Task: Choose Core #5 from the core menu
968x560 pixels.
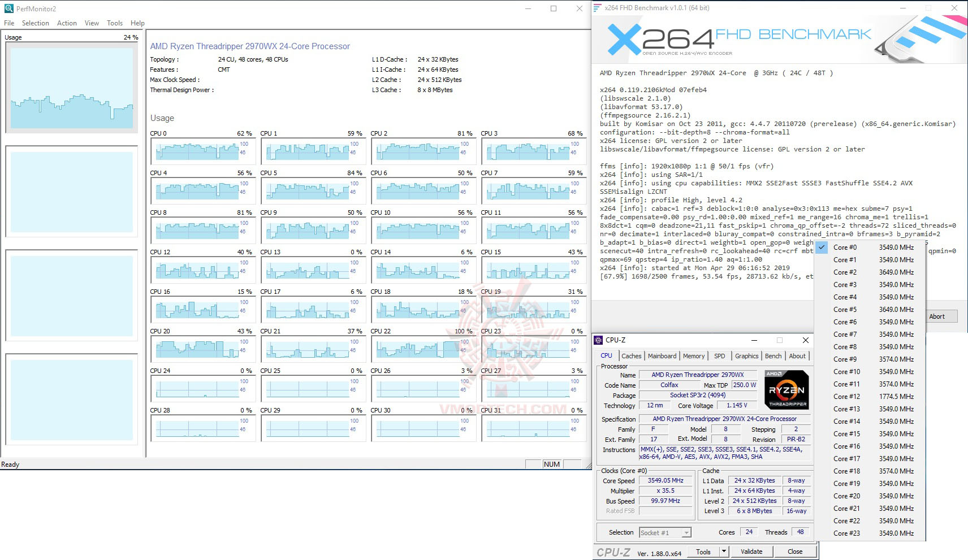Action: pos(870,310)
